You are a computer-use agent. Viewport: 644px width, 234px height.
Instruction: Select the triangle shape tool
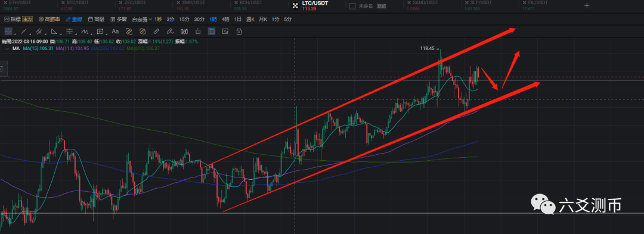pos(54,31)
